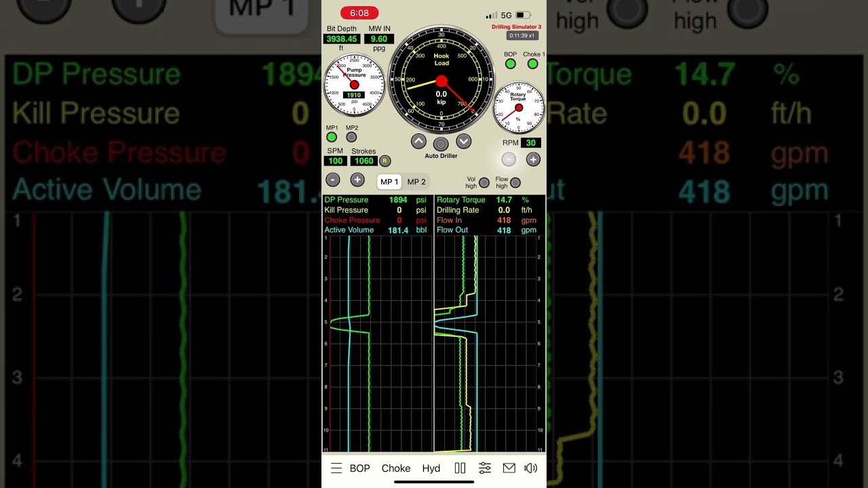This screenshot has width=868, height=488.
Task: Click the Hook Load gauge
Action: (441, 81)
